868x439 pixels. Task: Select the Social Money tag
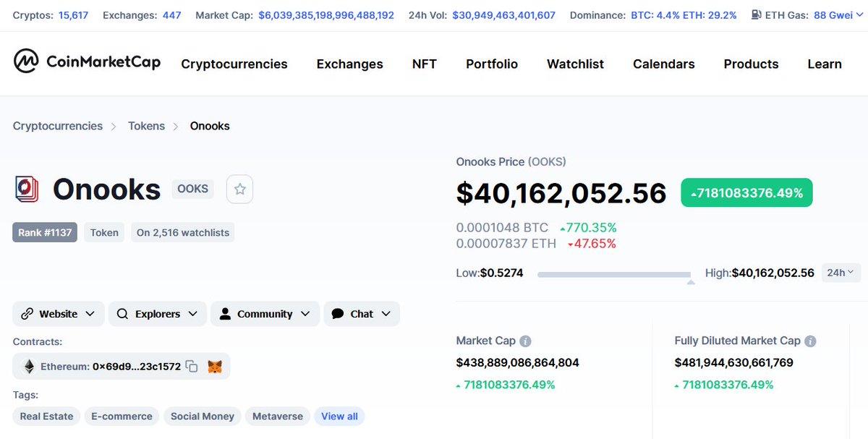pyautogui.click(x=203, y=416)
